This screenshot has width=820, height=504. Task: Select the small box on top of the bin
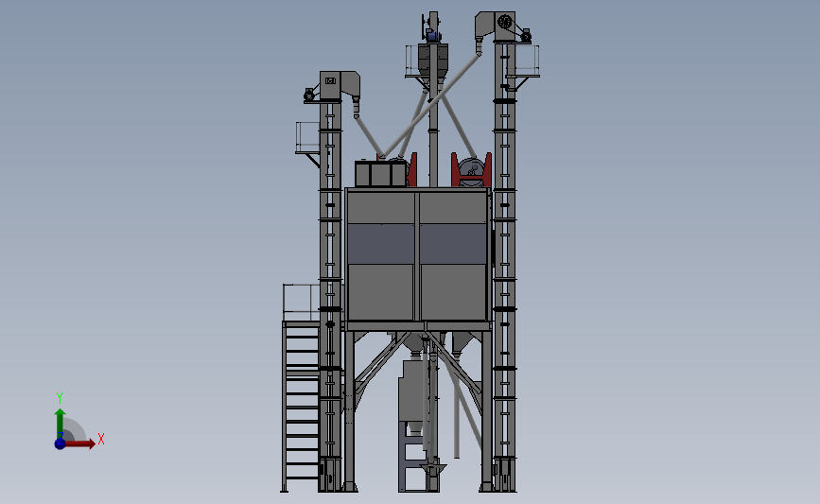(380, 174)
